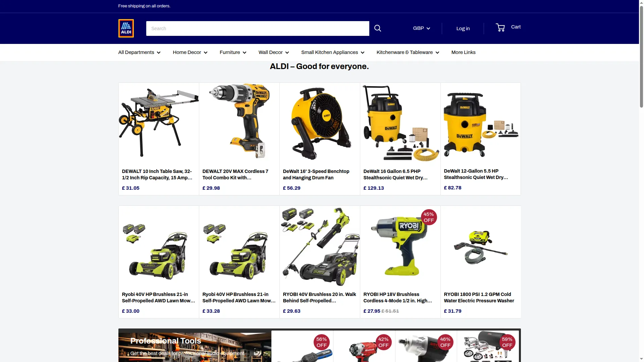Viewport: 644px width, 362px height.
Task: Open DEWALT 10 Inch Table Saw title
Action: (x=157, y=175)
